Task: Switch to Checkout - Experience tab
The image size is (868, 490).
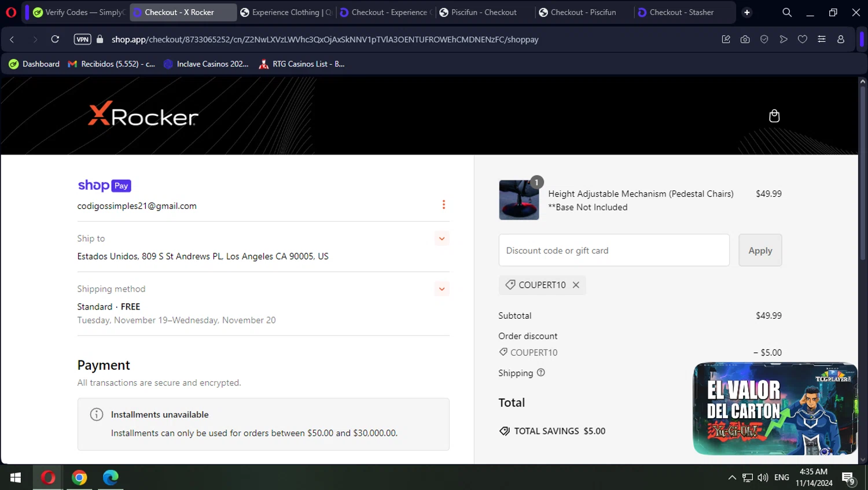Action: click(385, 12)
